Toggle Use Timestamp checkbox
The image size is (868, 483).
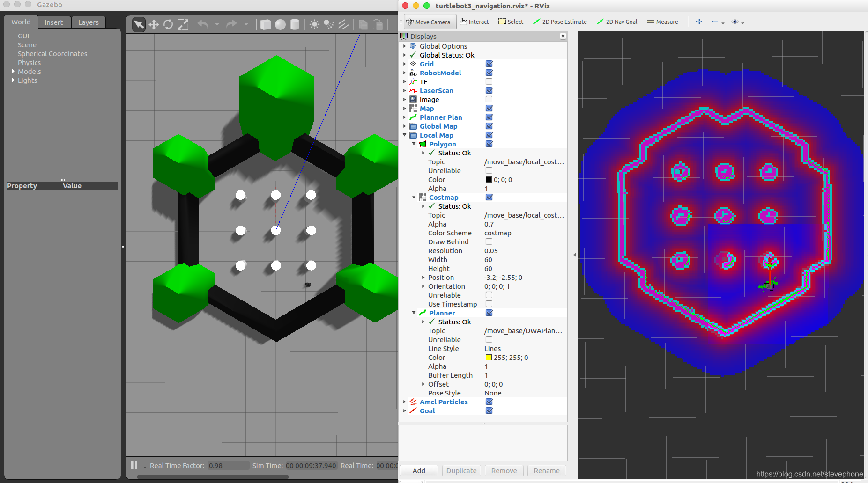(489, 304)
